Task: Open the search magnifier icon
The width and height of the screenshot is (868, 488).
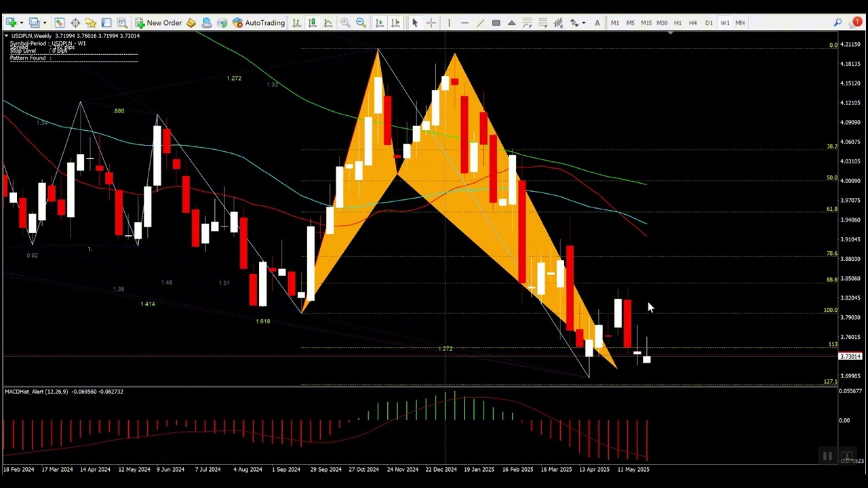Action: (x=838, y=23)
